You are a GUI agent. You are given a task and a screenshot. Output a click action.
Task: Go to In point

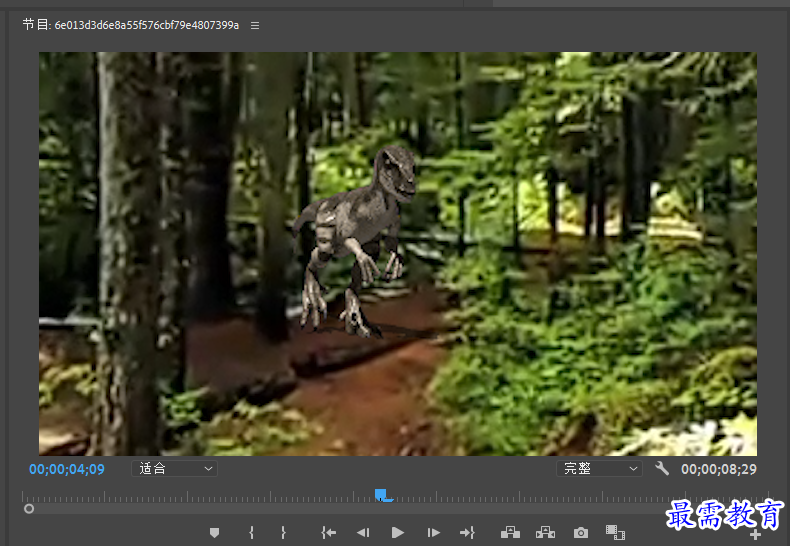click(328, 532)
